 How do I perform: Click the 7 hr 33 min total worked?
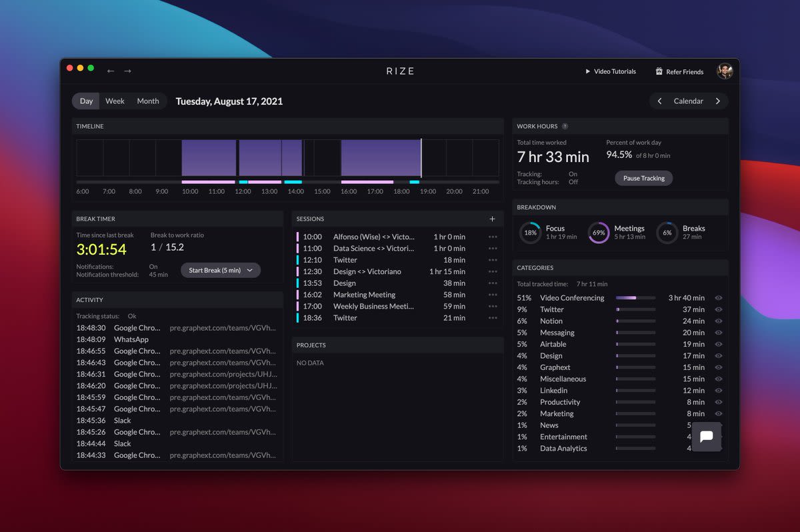pyautogui.click(x=553, y=157)
